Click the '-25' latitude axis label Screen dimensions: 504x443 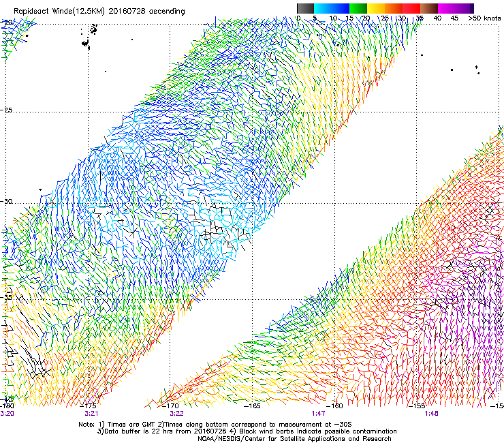pyautogui.click(x=6, y=110)
